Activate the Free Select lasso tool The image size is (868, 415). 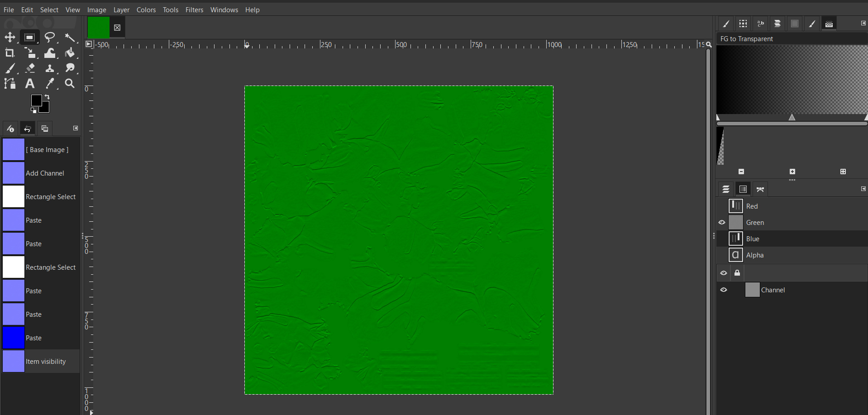50,37
